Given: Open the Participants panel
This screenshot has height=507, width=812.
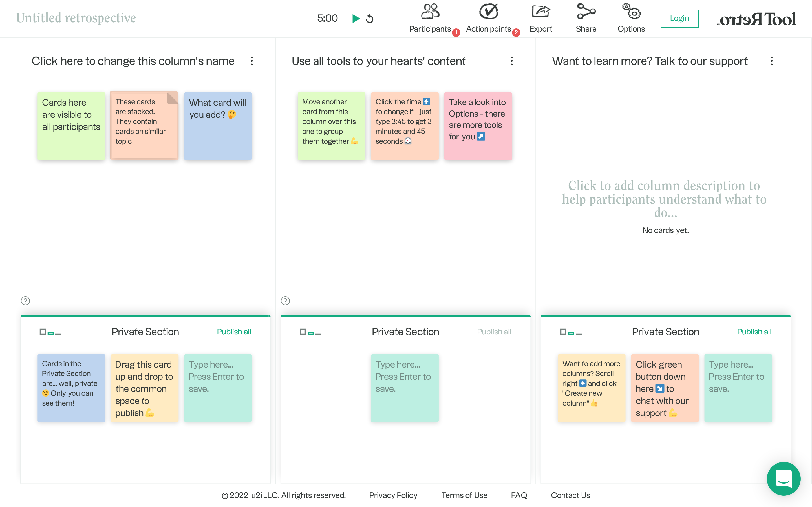Looking at the screenshot, I should pyautogui.click(x=430, y=18).
